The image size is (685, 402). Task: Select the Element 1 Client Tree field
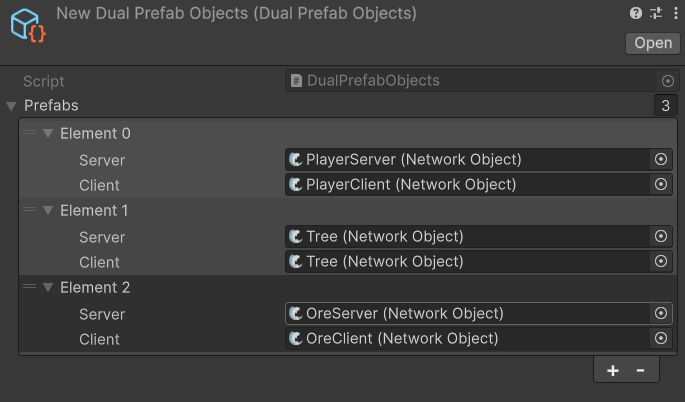coord(466,262)
